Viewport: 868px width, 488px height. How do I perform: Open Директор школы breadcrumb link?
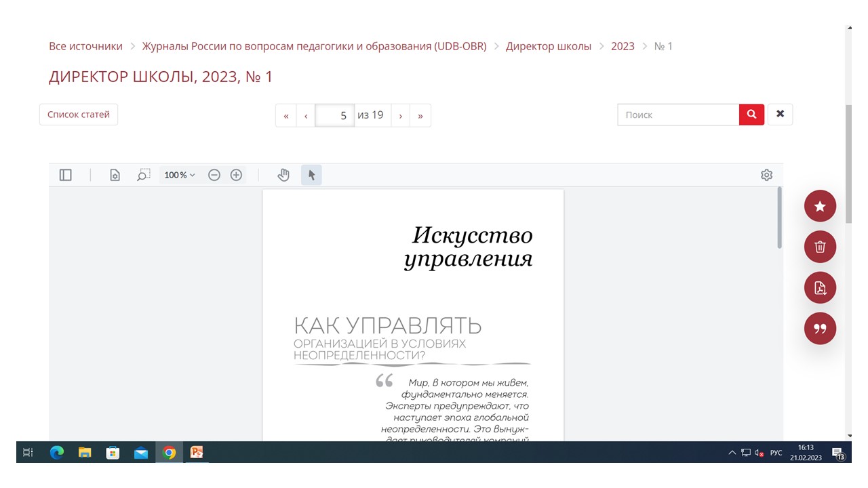coord(548,46)
